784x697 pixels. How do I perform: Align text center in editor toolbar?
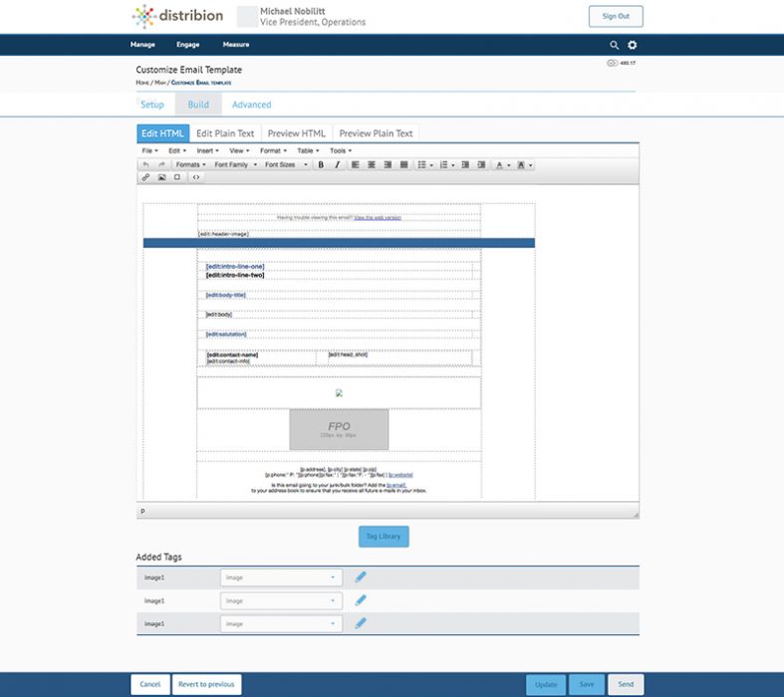tap(372, 164)
